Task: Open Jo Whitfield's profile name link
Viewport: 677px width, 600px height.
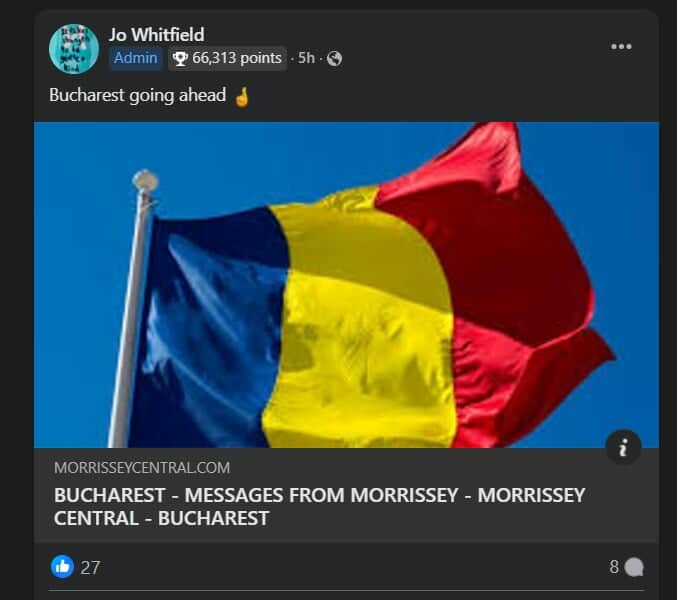Action: point(156,35)
